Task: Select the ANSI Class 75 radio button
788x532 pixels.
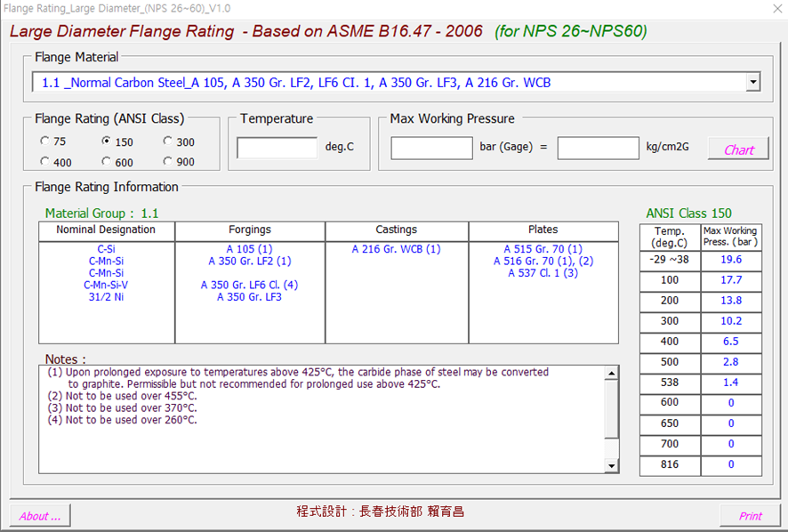Action: point(44,141)
